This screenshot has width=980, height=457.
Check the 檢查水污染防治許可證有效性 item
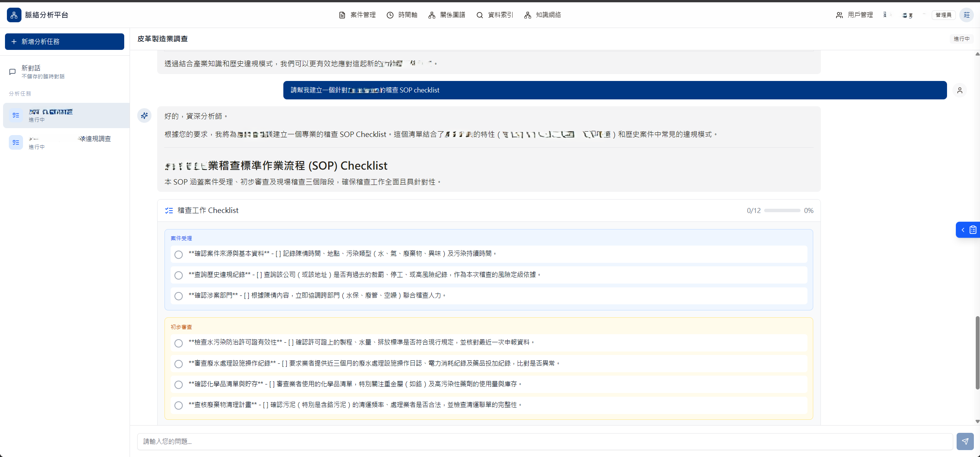coord(178,343)
